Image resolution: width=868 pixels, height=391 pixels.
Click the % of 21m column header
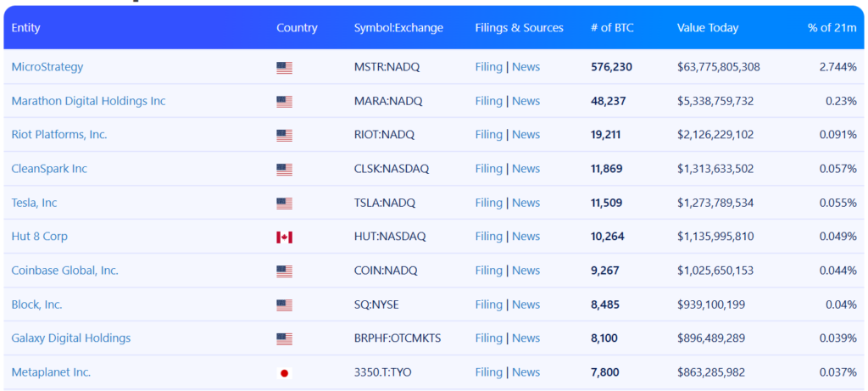[832, 28]
